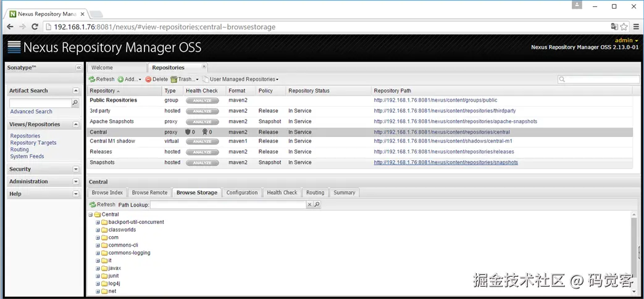The height and width of the screenshot is (299, 644).
Task: Click the browser back arrow
Action: pos(10,27)
